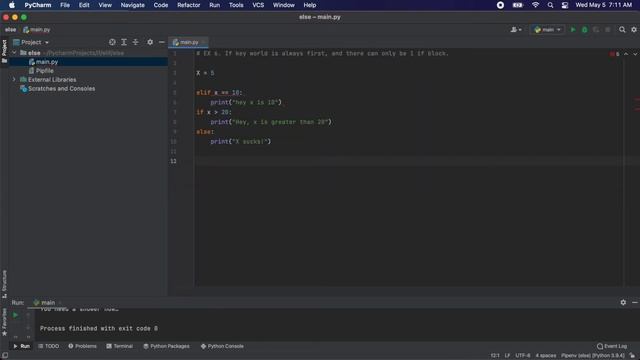Select main.py in the project tree

pyautogui.click(x=47, y=62)
